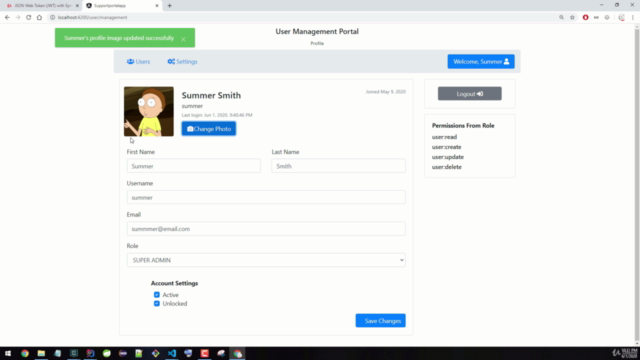The height and width of the screenshot is (360, 640).
Task: Click the site info icon in address bar
Action: click(52, 18)
